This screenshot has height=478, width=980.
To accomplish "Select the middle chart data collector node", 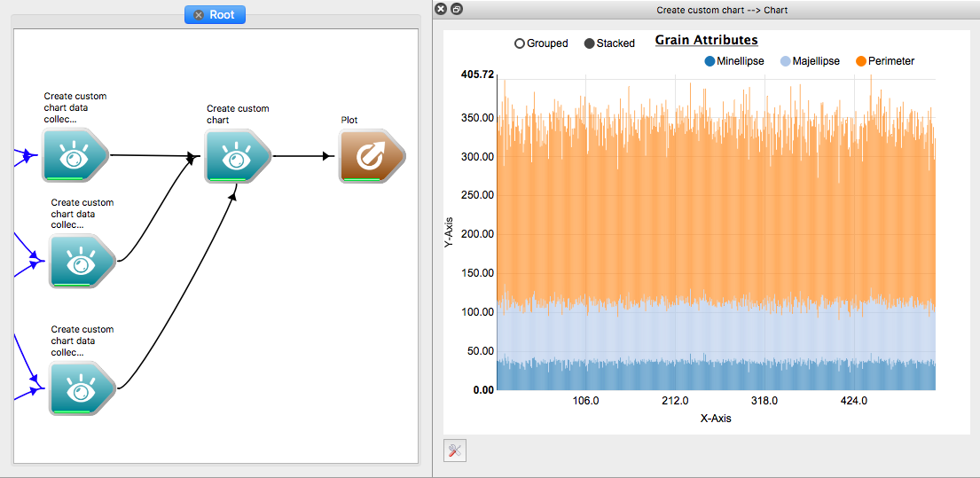I will point(81,262).
